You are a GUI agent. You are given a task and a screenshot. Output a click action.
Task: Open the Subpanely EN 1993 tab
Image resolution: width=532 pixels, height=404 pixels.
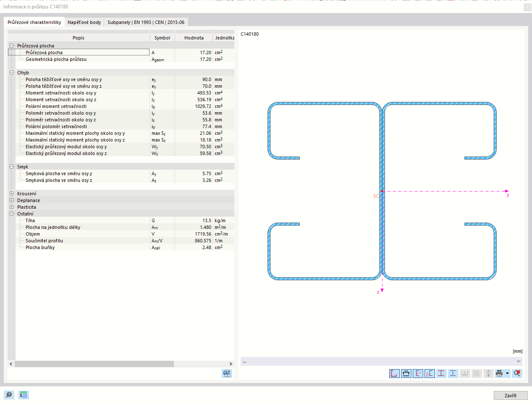(146, 22)
